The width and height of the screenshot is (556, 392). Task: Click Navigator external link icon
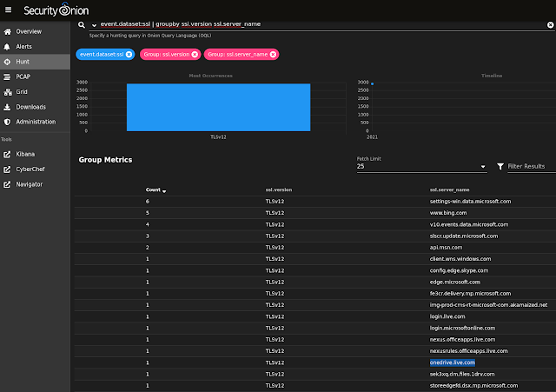click(7, 184)
